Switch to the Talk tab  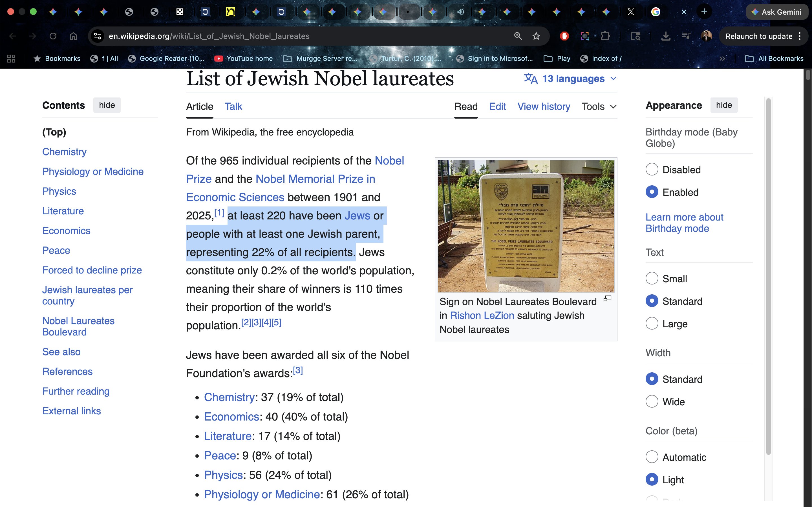click(x=233, y=107)
